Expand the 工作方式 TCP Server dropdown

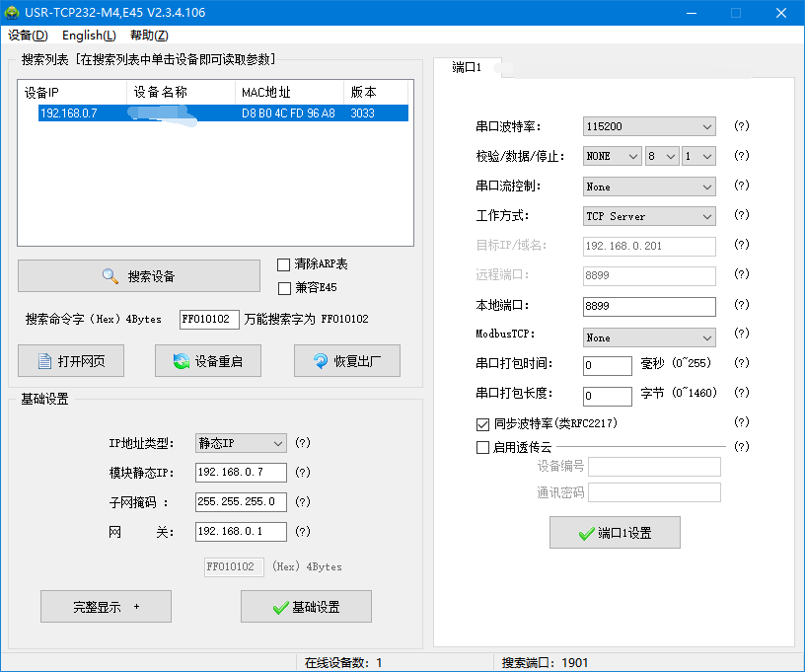649,216
